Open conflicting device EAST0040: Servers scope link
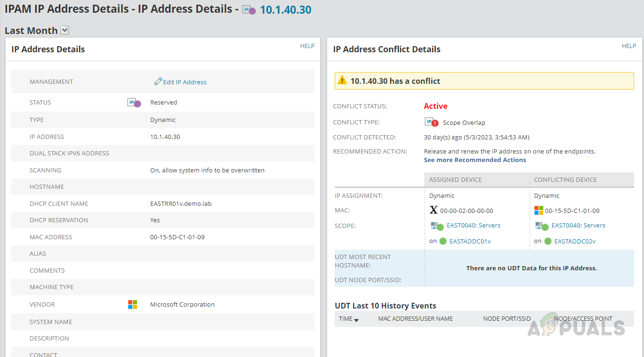The image size is (644, 357). click(578, 226)
